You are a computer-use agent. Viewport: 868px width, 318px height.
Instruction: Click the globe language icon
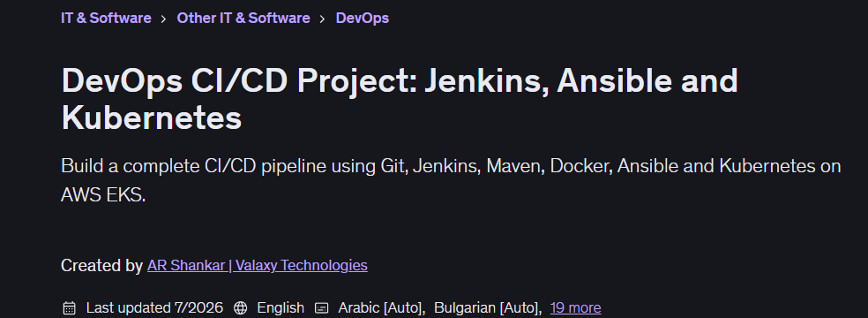(240, 308)
